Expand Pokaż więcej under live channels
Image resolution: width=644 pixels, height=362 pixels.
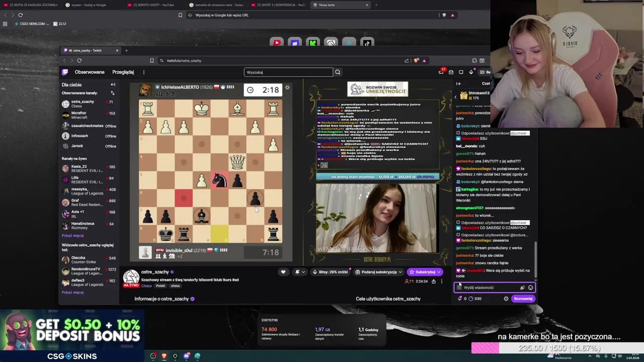click(72, 235)
